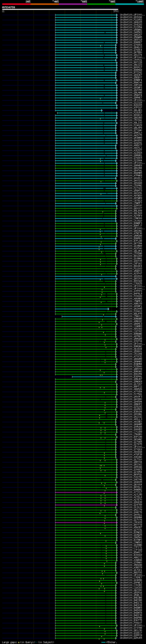
Task: Click the AV534759 query name
Action: [8, 7]
